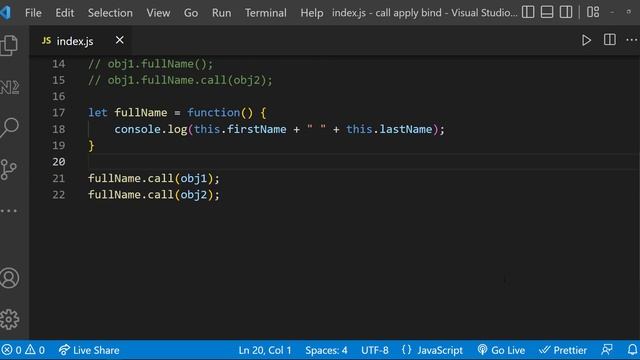
Task: Open the Selection menu
Action: tap(110, 13)
